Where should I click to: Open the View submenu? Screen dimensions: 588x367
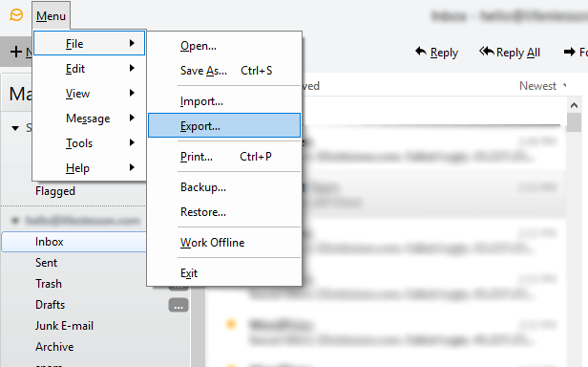[90, 93]
